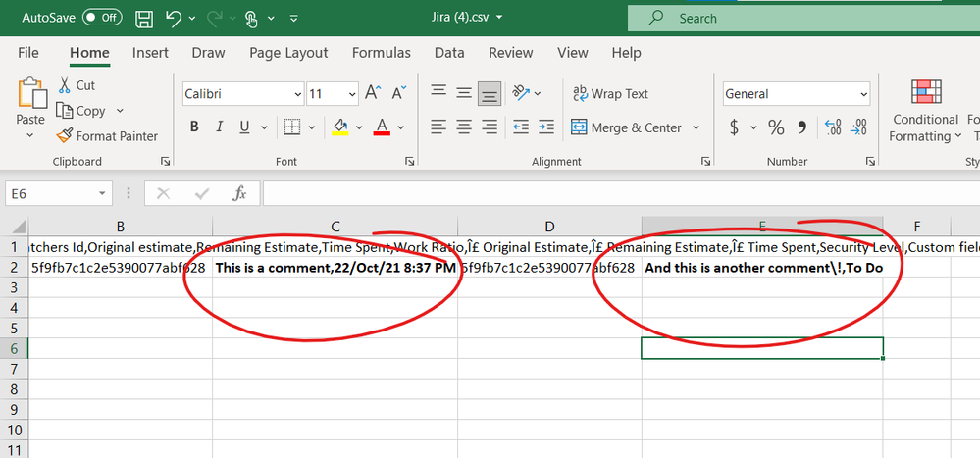The image size is (980, 458).
Task: Open the Jira (4).csv title dropdown
Action: tap(498, 18)
